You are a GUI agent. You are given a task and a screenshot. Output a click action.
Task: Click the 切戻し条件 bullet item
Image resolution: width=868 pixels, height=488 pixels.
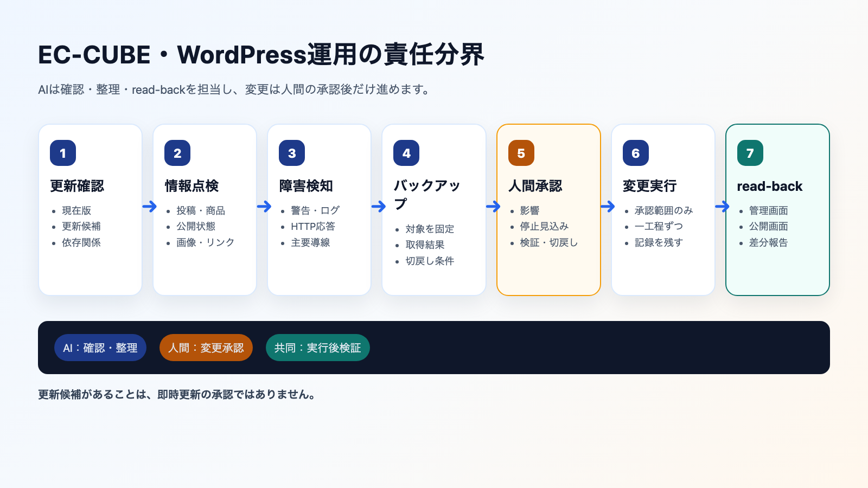(x=430, y=261)
